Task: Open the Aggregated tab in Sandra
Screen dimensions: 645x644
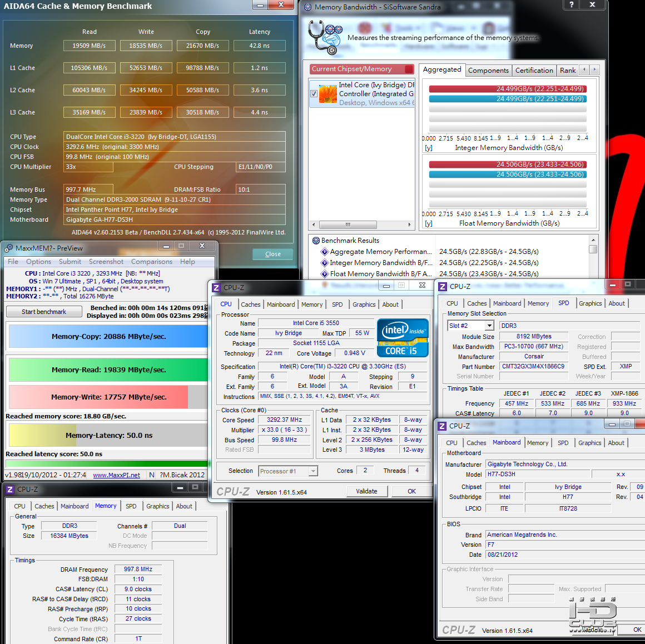Action: [x=442, y=69]
